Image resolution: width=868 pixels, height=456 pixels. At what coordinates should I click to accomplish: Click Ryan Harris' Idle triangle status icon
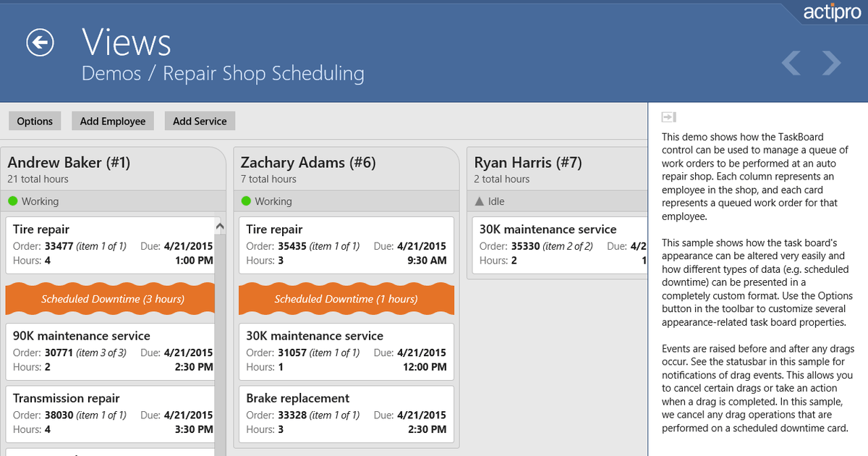478,201
